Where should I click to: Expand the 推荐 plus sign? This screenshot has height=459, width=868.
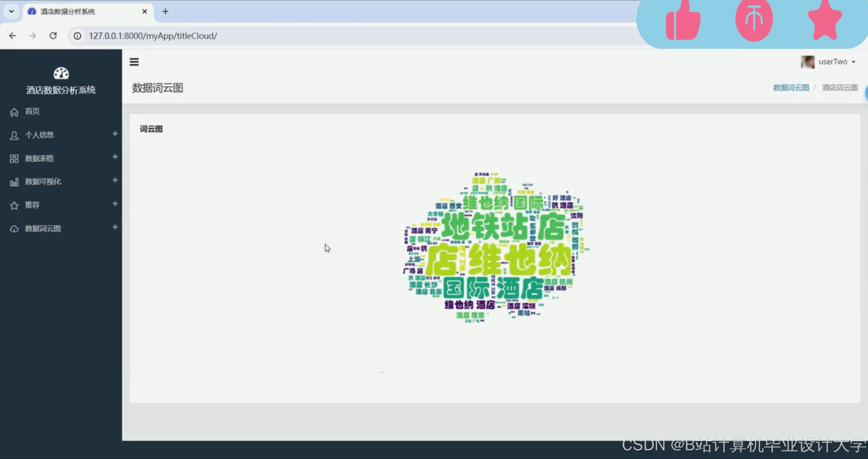click(115, 204)
